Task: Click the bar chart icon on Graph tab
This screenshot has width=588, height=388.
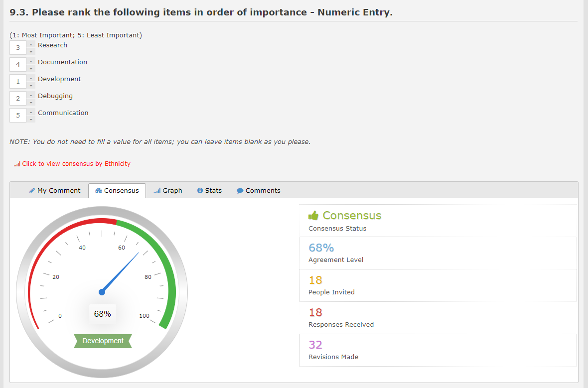Action: pos(157,191)
